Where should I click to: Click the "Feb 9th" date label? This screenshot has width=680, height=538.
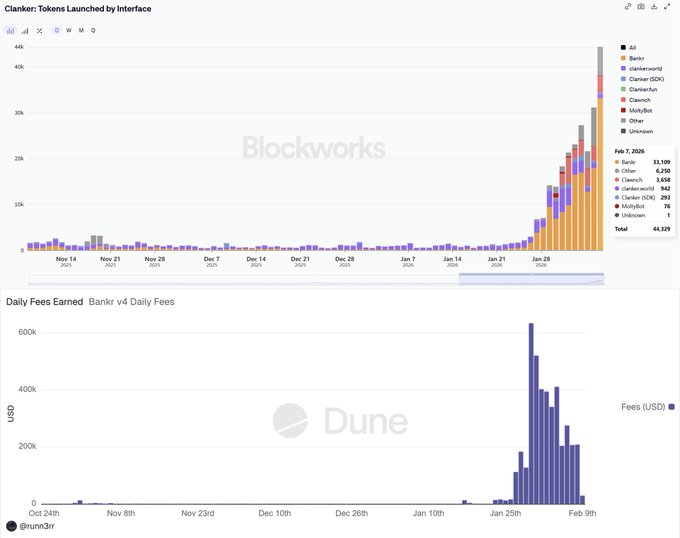click(x=582, y=513)
